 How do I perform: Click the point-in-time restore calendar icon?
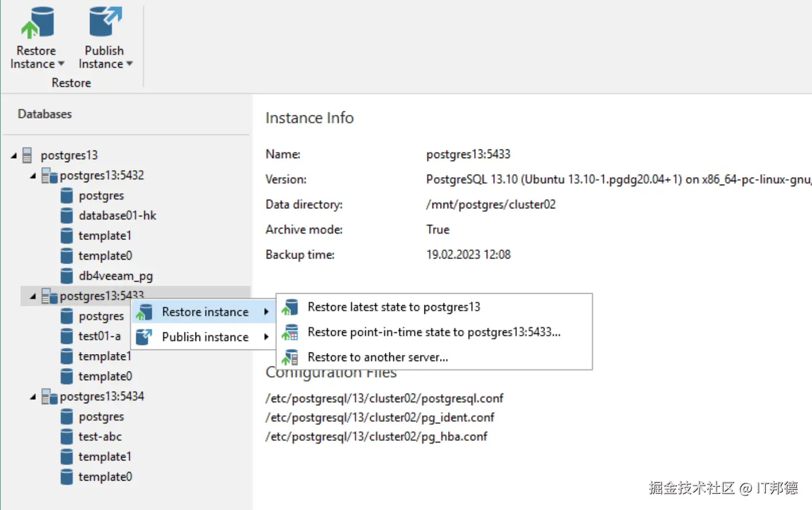coord(290,332)
